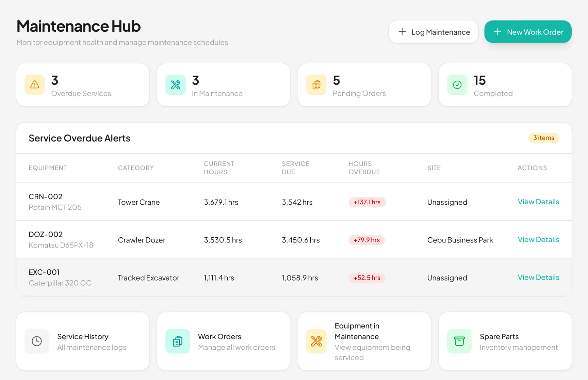Viewport: 588px width, 380px height.
Task: Click the View equipment being serviced description
Action: [372, 352]
